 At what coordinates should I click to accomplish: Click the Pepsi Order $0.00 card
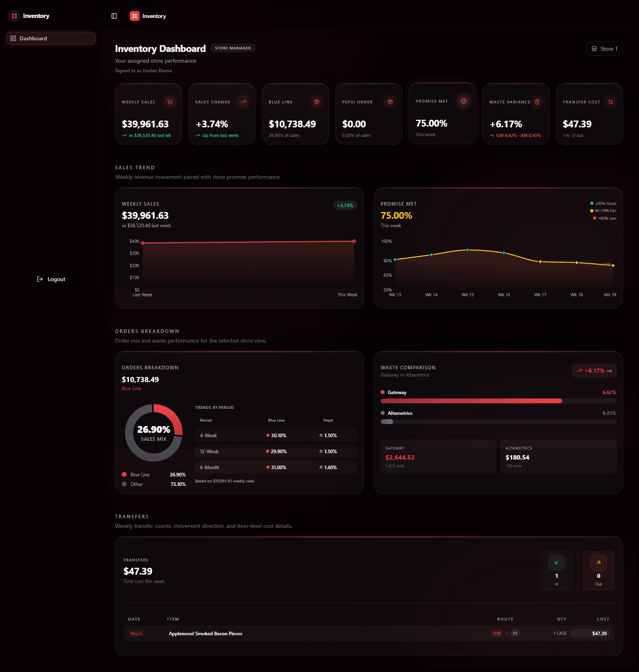[x=369, y=114]
